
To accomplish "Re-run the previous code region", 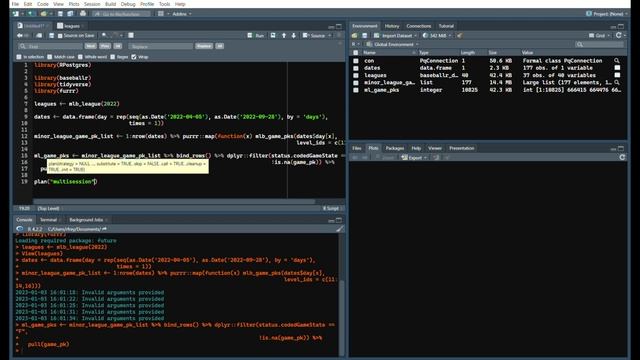I will click(273, 36).
